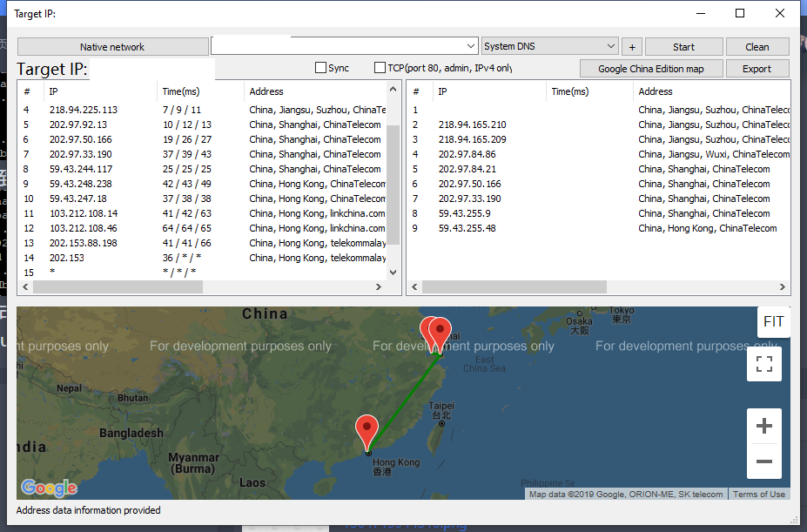Enable the Sync checkbox
The height and width of the screenshot is (532, 807).
tap(320, 68)
